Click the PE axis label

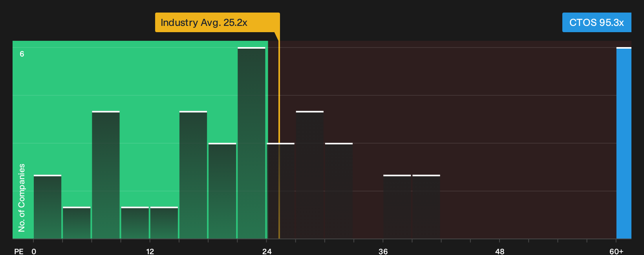click(19, 251)
